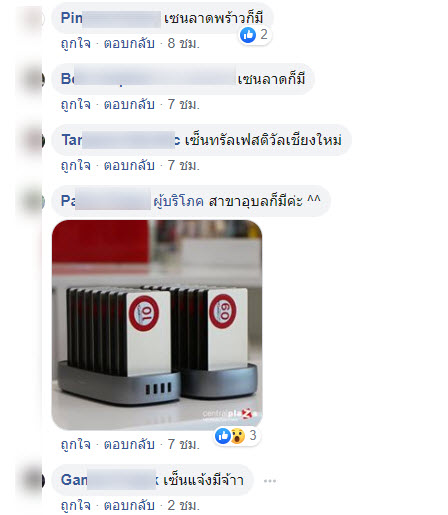This screenshot has width=448, height=515.
Task: Open the attached queue pager photo
Action: tap(157, 325)
